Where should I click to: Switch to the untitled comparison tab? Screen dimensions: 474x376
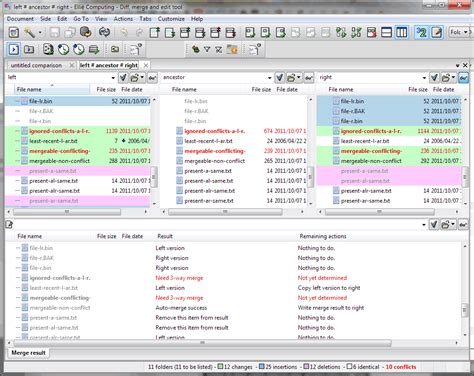[36, 65]
